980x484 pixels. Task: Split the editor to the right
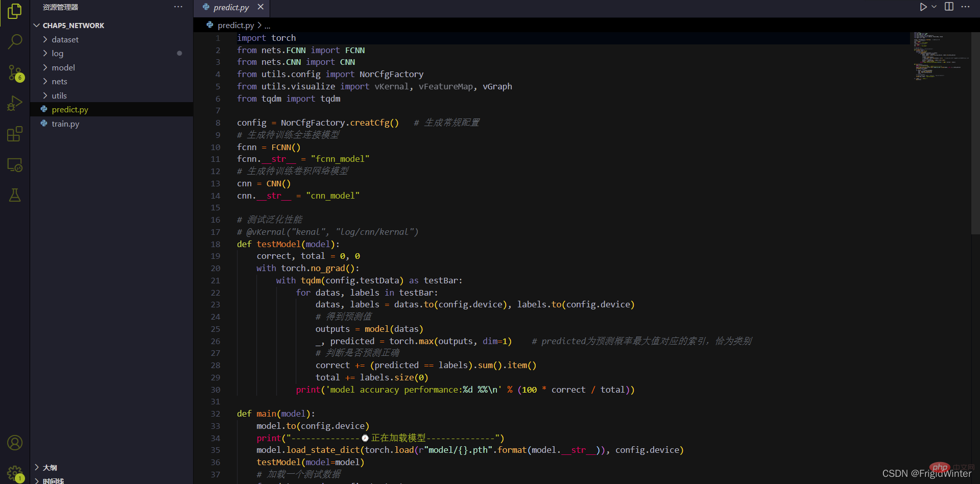click(949, 7)
